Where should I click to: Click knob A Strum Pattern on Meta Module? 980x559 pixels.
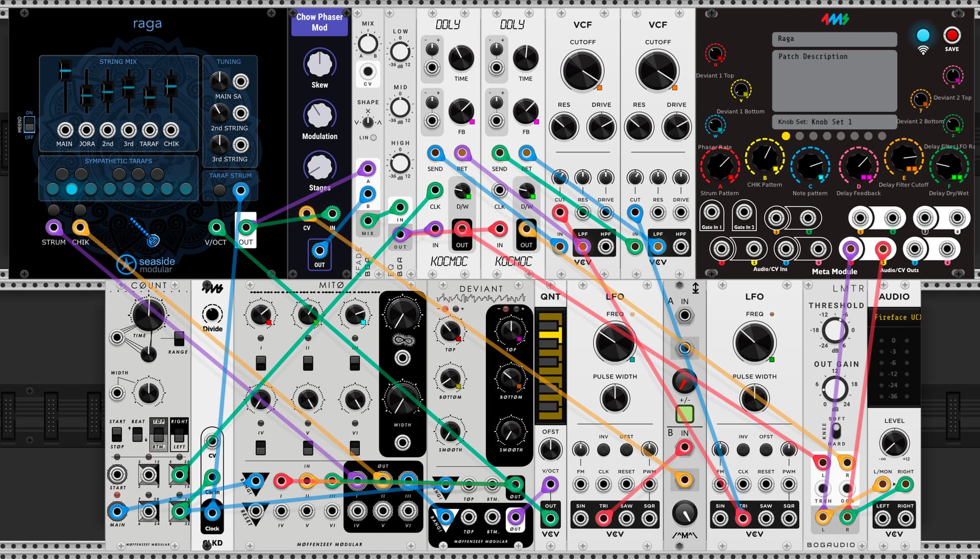point(720,166)
